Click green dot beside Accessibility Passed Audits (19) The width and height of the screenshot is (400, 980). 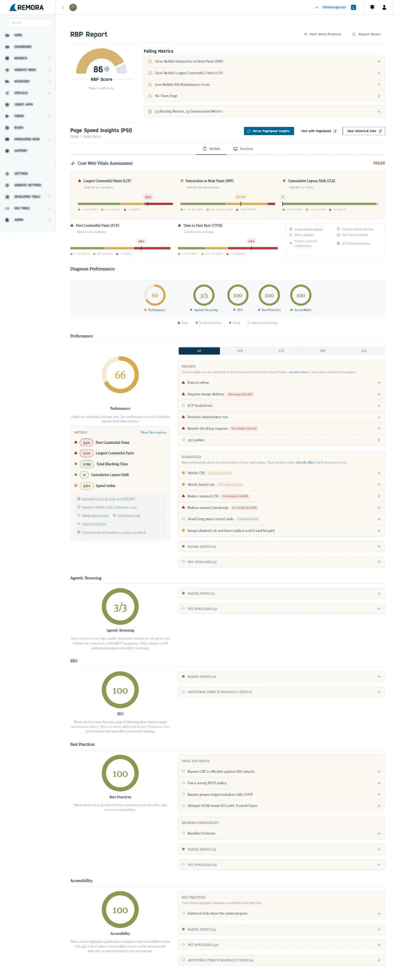[x=183, y=929]
